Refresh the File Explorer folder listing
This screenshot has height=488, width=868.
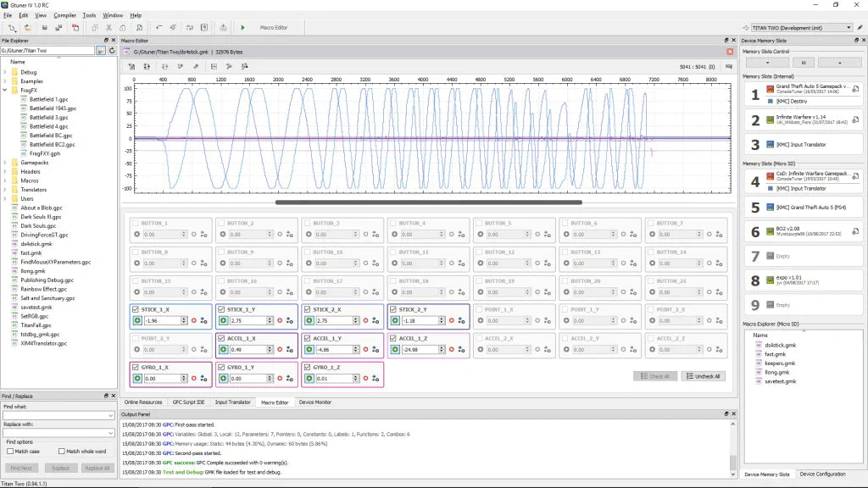click(112, 51)
